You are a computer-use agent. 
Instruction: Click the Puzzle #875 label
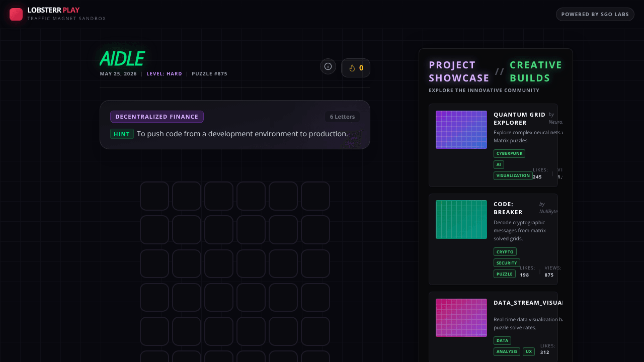pos(209,74)
